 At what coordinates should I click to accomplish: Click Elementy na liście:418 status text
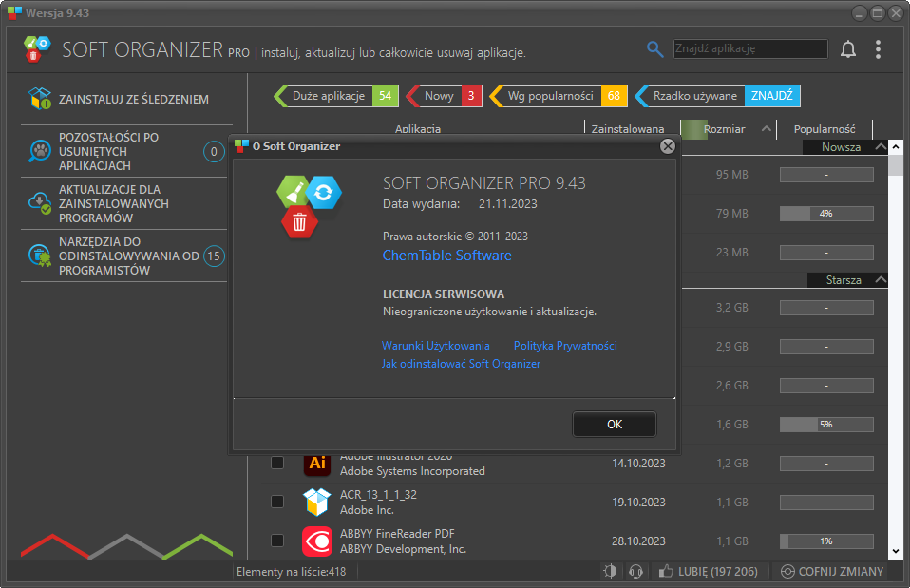292,572
